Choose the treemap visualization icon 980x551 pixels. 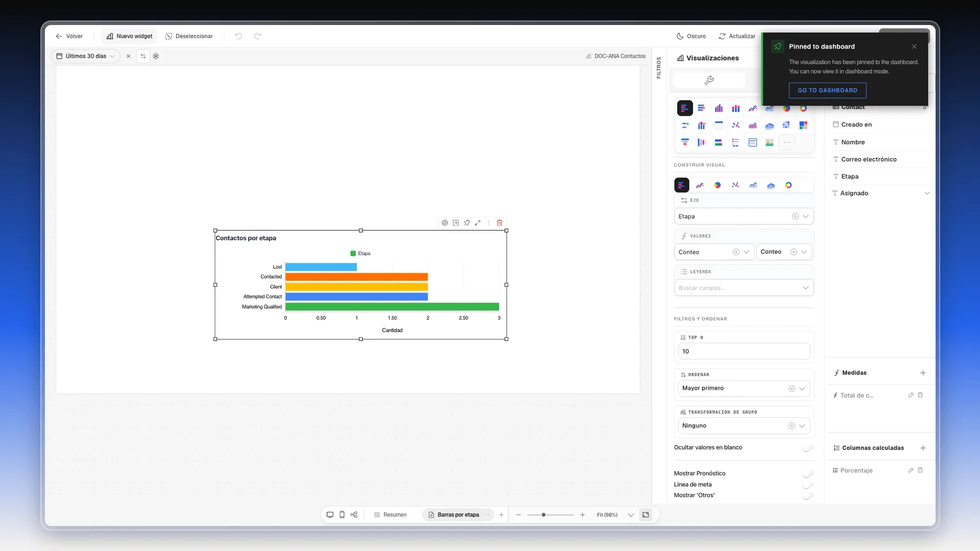[x=803, y=126]
